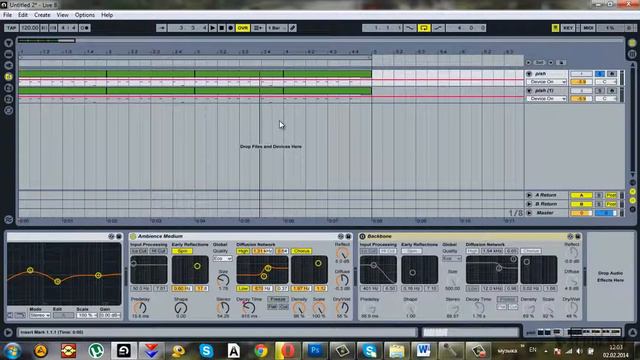Toggle the Info View triangle bottom-left
Viewport: 640px width, 360px height.
tap(8, 332)
